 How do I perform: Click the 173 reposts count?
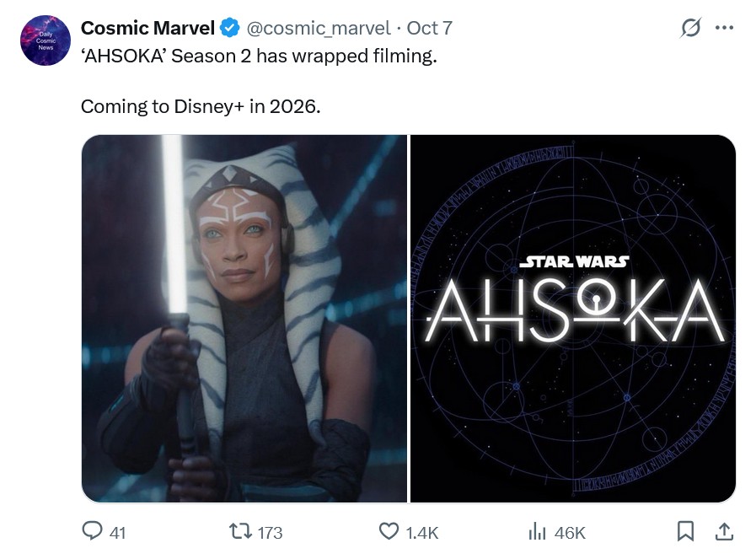(270, 532)
